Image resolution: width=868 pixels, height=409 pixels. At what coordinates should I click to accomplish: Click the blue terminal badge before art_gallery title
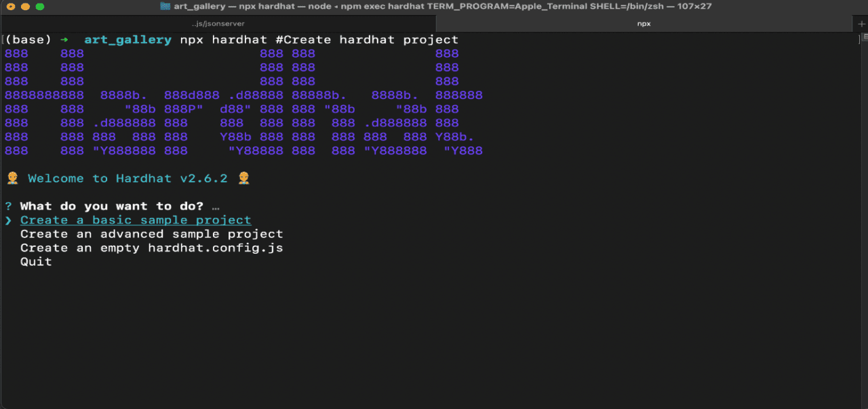(x=165, y=7)
